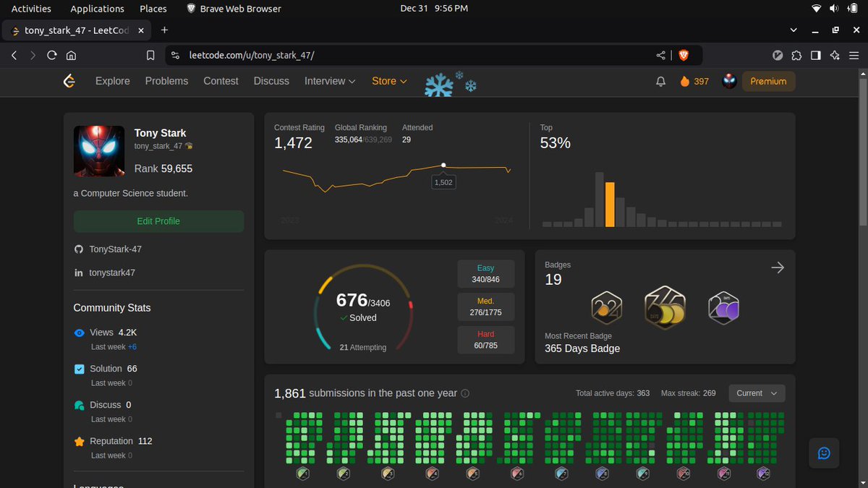Open the chat support floating icon
The image size is (868, 488).
pos(823,453)
